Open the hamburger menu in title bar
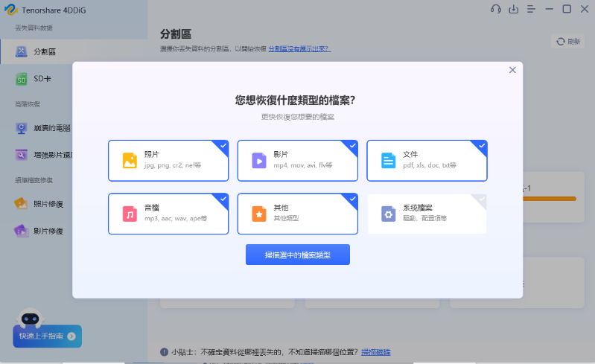595x364 pixels. click(531, 9)
